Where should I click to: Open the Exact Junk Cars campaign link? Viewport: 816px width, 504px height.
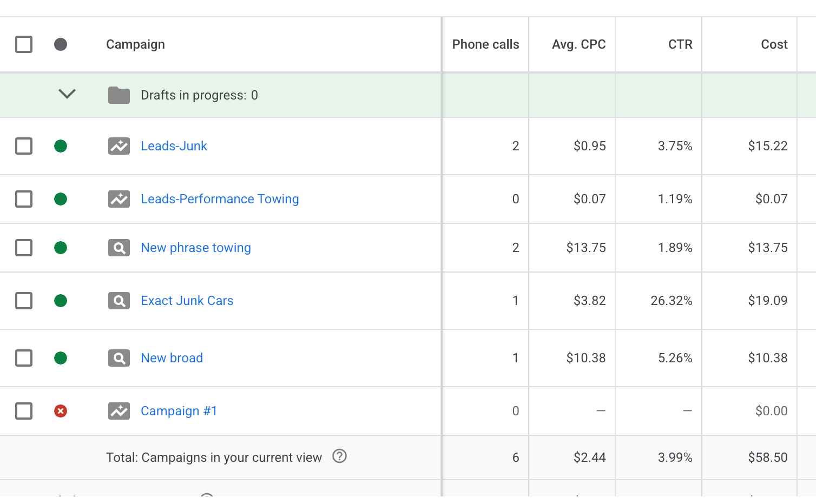pyautogui.click(x=187, y=301)
